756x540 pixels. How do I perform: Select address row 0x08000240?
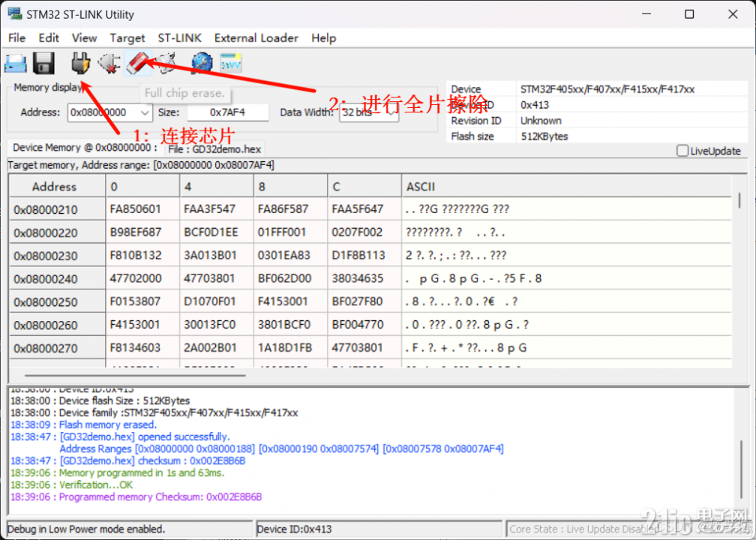[57, 279]
